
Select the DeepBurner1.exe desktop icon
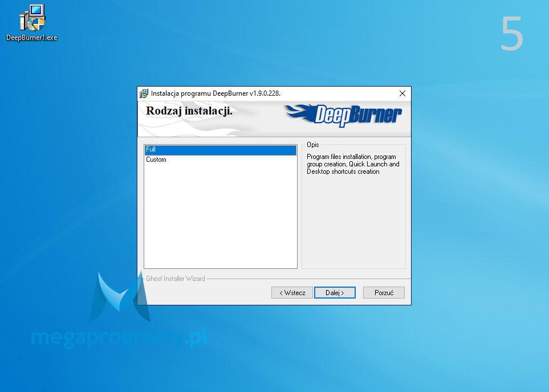(32, 23)
